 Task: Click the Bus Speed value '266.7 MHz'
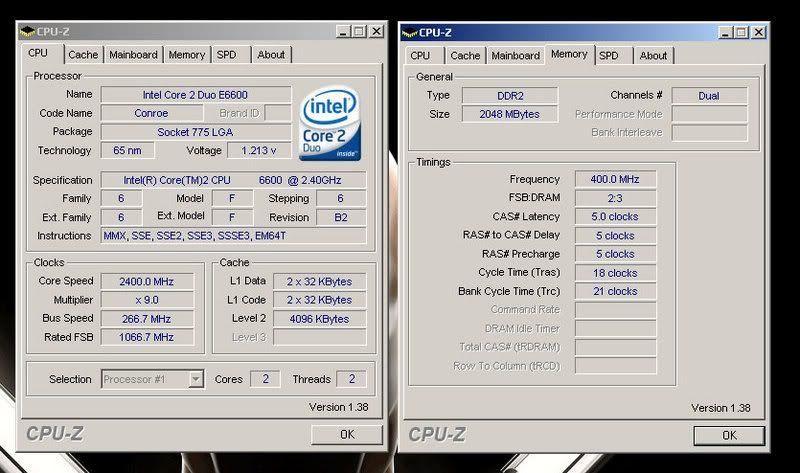[x=147, y=319]
